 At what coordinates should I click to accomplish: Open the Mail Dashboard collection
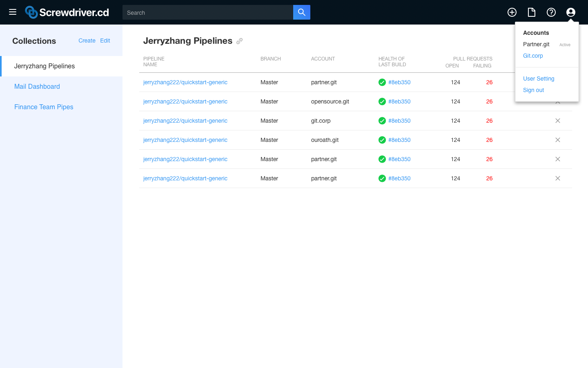click(37, 86)
